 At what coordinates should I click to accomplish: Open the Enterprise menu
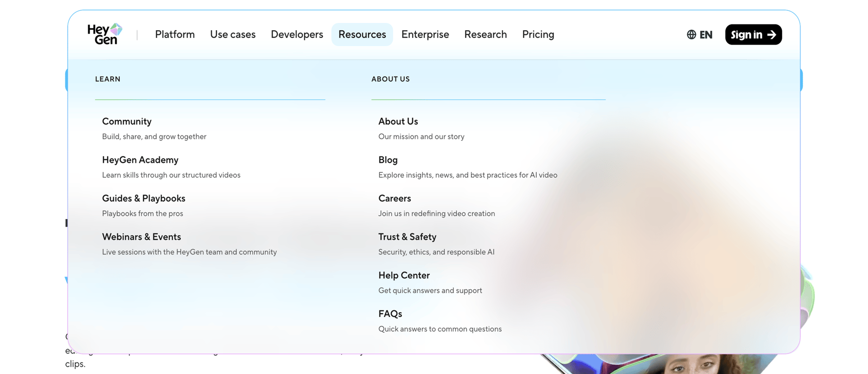[x=425, y=35]
